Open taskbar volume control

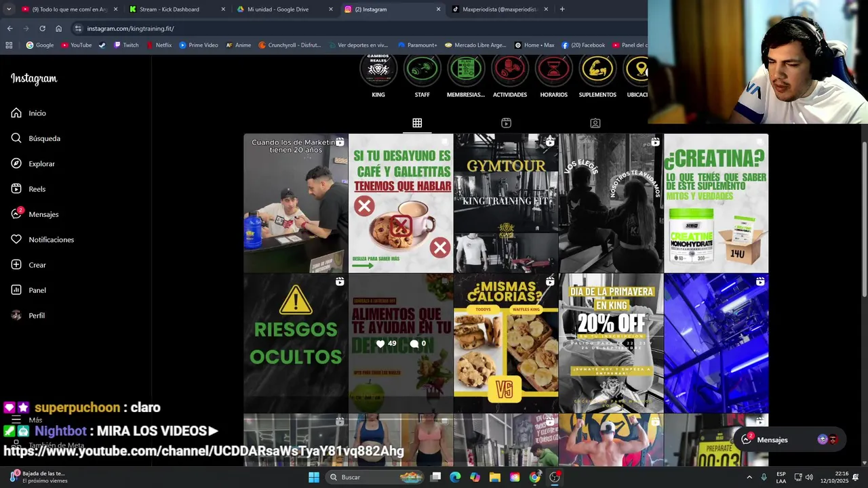point(809,477)
